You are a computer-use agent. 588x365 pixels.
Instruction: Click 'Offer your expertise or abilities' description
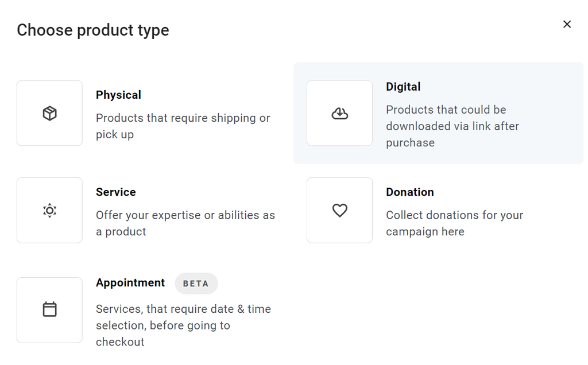click(185, 223)
